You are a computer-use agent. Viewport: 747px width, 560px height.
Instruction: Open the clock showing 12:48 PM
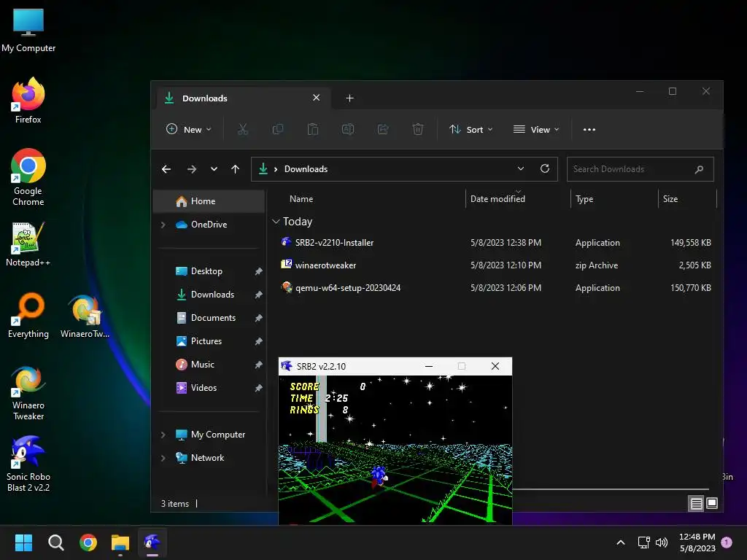pos(697,542)
